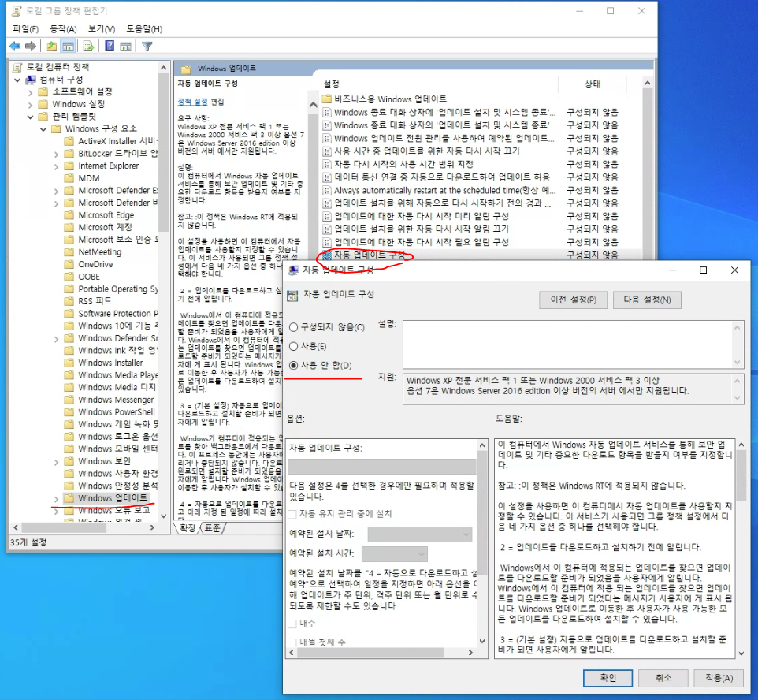Expand the BitLocker 드라이브 node

point(57,154)
